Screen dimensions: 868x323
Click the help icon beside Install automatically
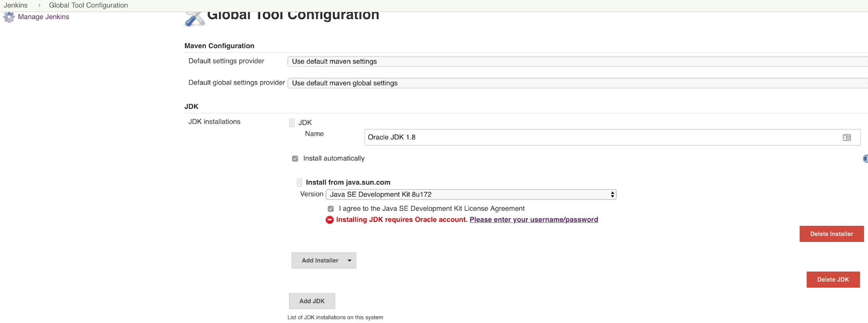point(865,159)
